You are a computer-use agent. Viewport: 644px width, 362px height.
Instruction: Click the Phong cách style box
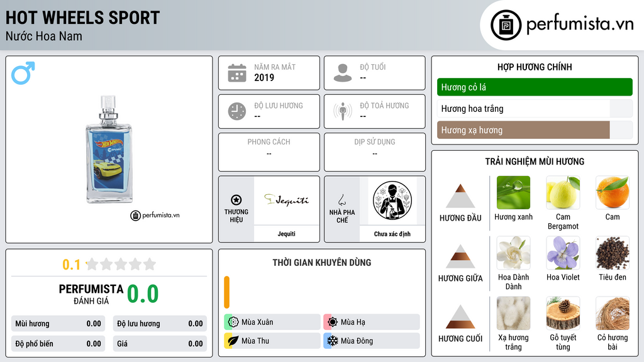[269, 152]
